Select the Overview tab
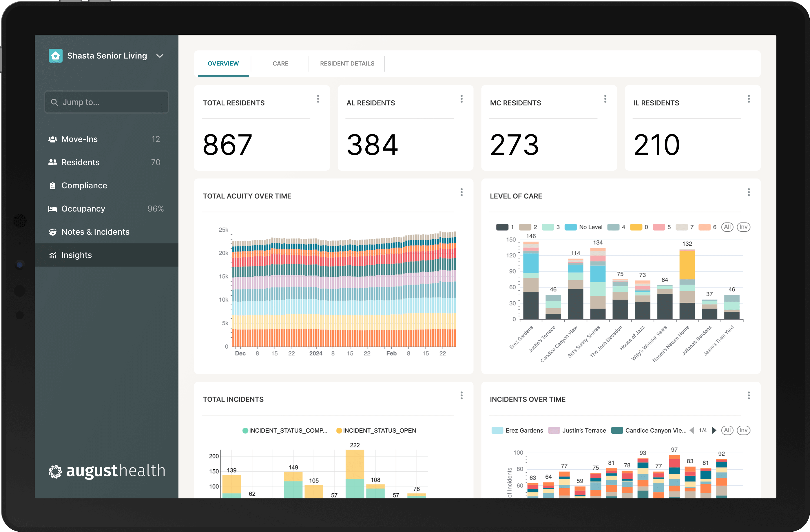Image resolution: width=810 pixels, height=532 pixels. (x=223, y=63)
